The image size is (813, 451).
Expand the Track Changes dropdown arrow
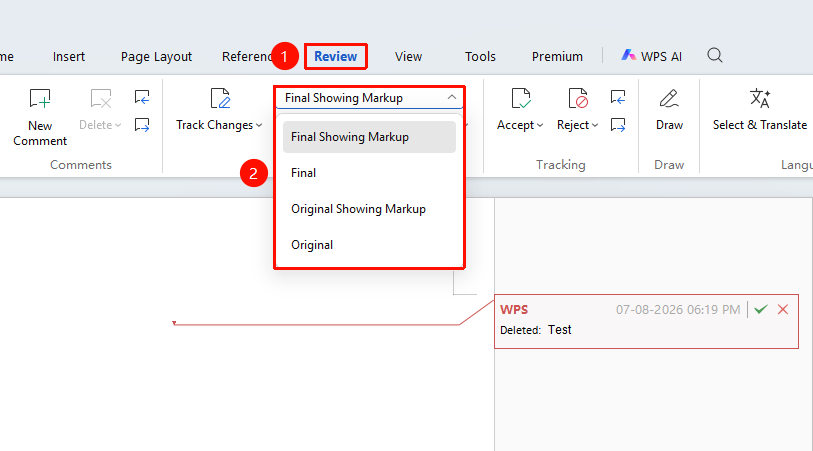[259, 125]
